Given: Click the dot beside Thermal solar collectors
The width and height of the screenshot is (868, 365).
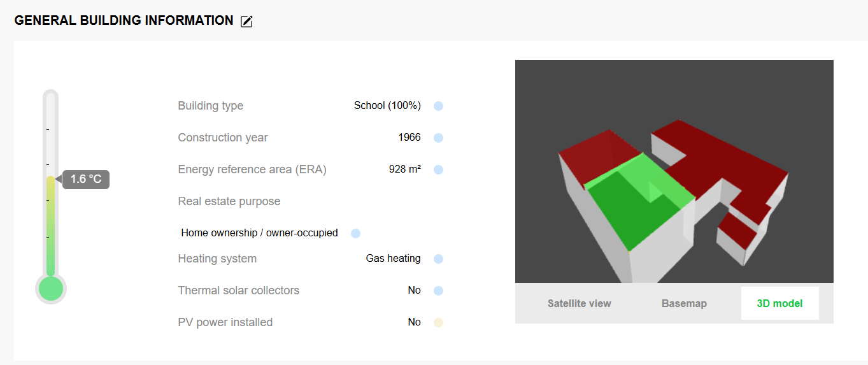Looking at the screenshot, I should [x=438, y=290].
